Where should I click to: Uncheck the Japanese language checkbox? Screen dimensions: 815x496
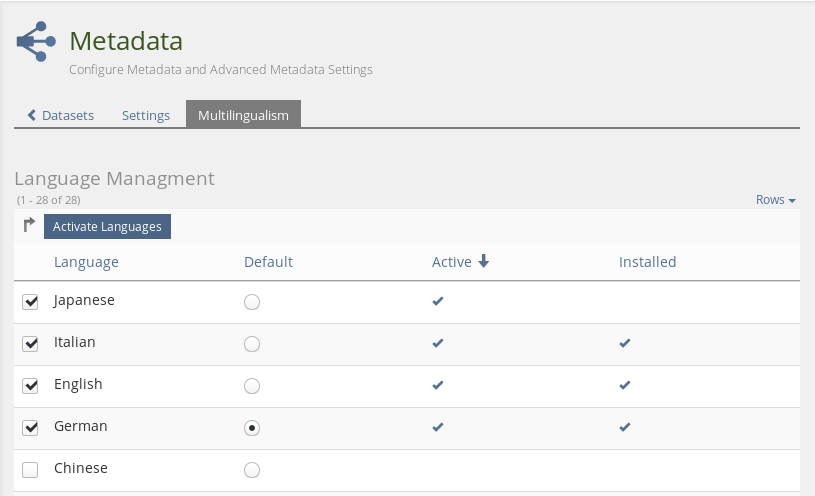coord(30,302)
